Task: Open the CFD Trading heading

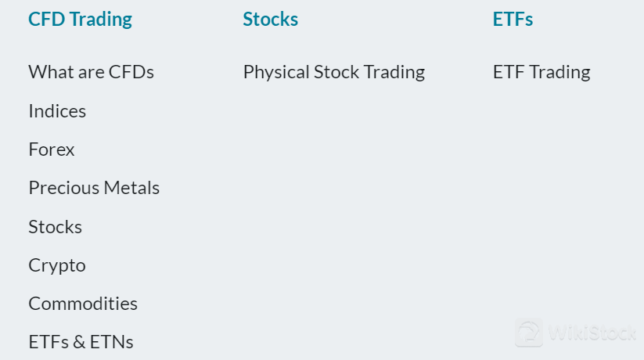Action: tap(80, 20)
